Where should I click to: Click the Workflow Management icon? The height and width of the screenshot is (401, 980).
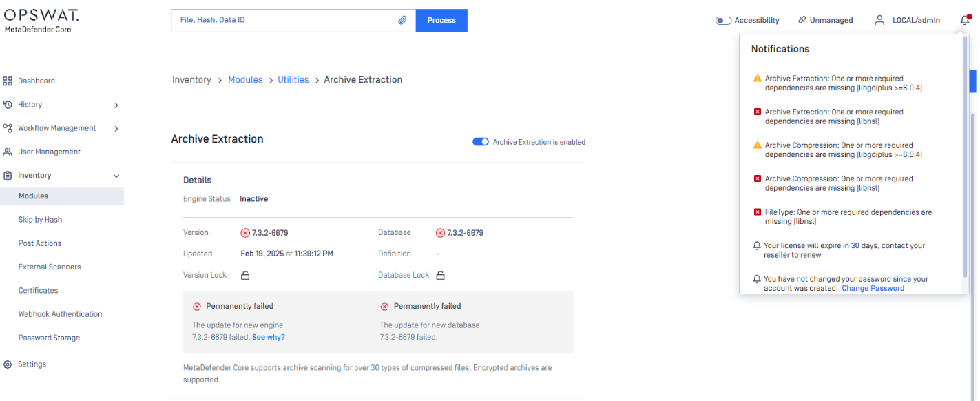[8, 128]
